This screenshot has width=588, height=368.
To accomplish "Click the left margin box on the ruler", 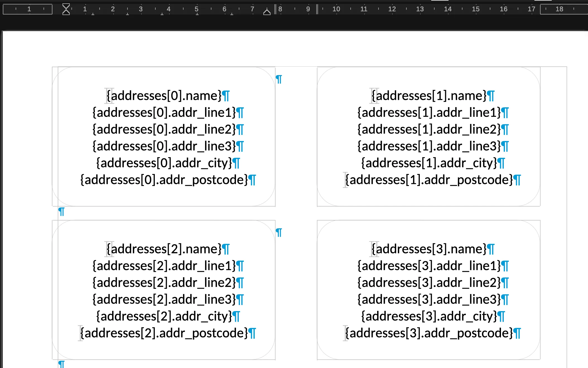I will click(x=28, y=9).
